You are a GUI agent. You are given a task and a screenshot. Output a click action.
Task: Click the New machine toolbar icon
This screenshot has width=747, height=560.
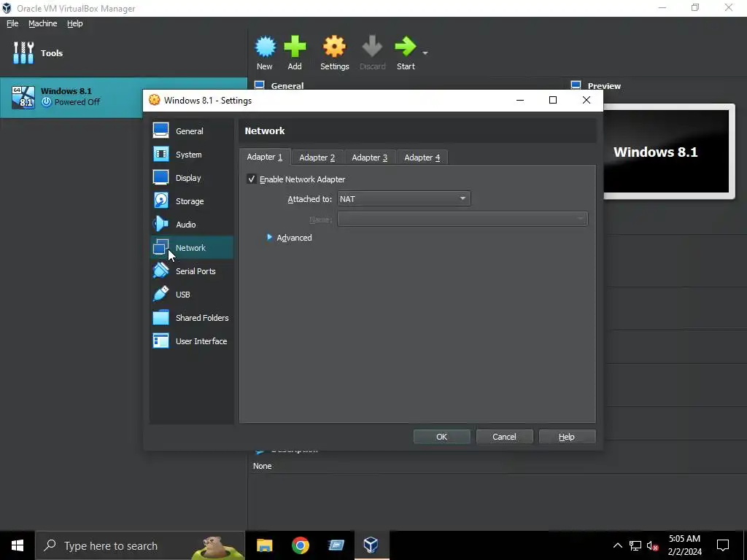(x=265, y=47)
